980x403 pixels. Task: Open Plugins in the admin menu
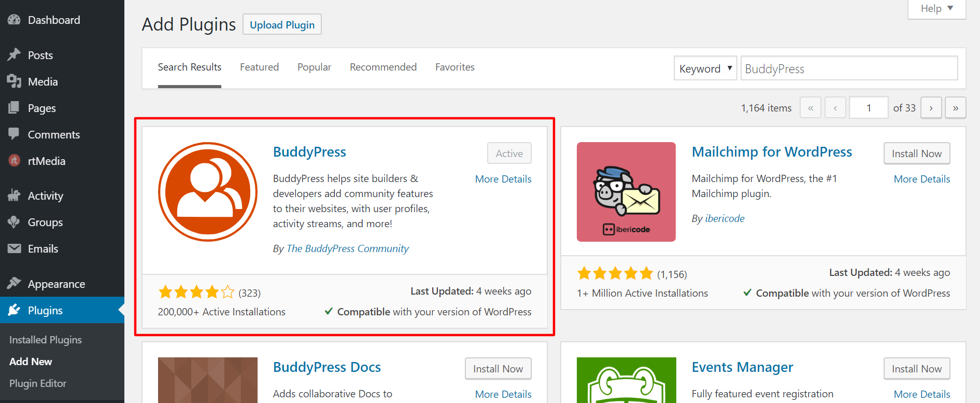click(62, 310)
